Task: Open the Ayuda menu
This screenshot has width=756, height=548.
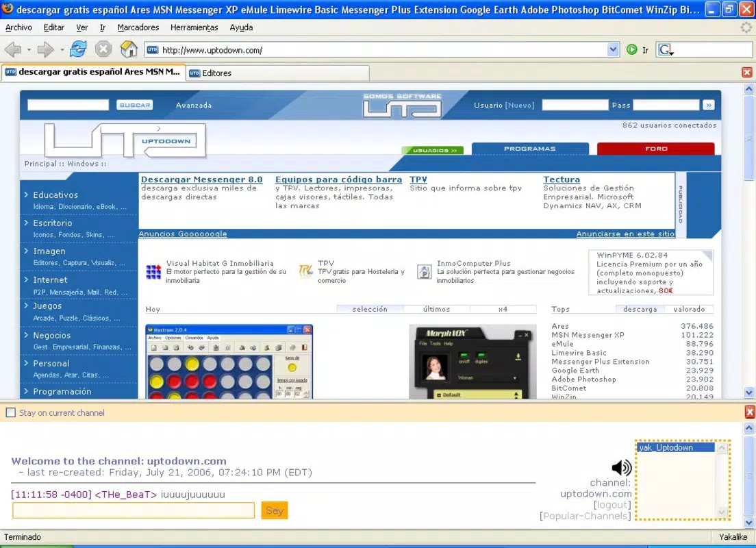Action: pyautogui.click(x=241, y=27)
